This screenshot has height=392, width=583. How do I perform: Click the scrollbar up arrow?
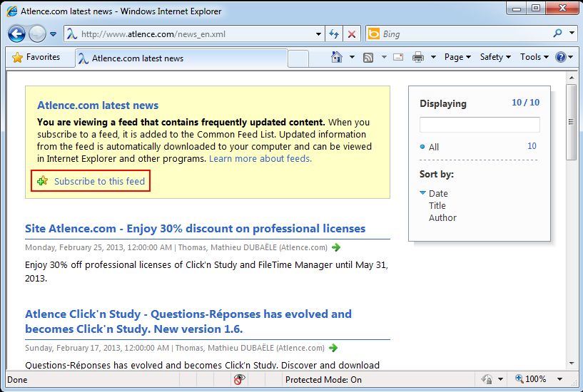(x=572, y=78)
